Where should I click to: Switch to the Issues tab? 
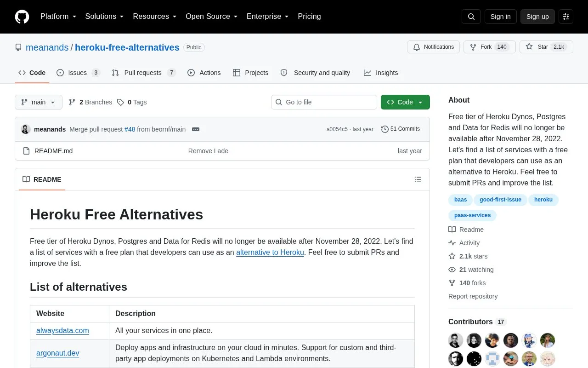coord(78,73)
